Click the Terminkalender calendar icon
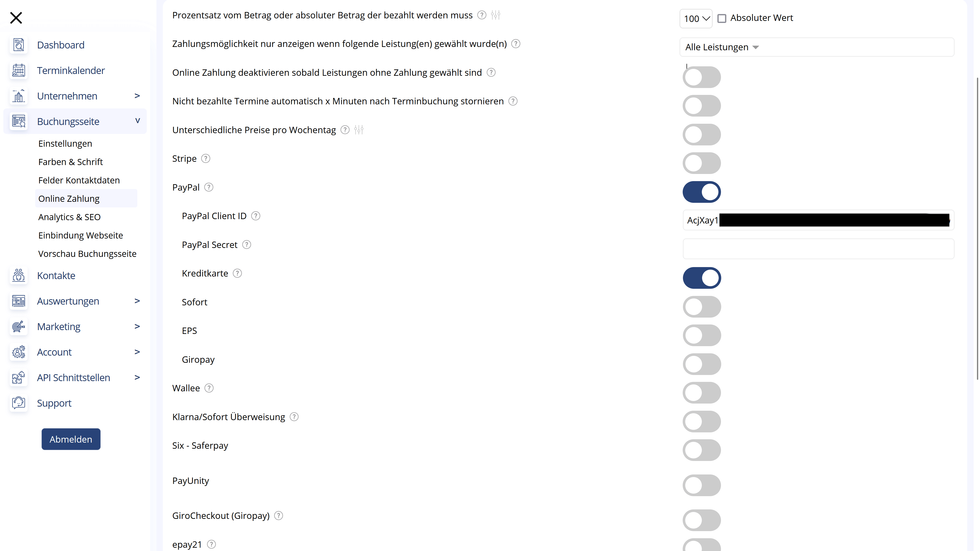The image size is (980, 551). pos(18,70)
